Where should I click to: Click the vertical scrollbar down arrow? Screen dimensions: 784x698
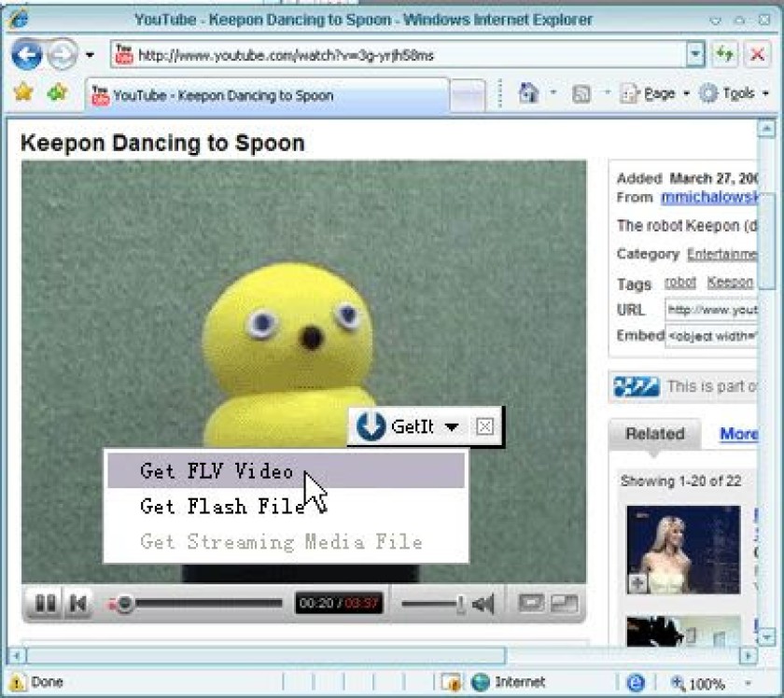pyautogui.click(x=766, y=637)
